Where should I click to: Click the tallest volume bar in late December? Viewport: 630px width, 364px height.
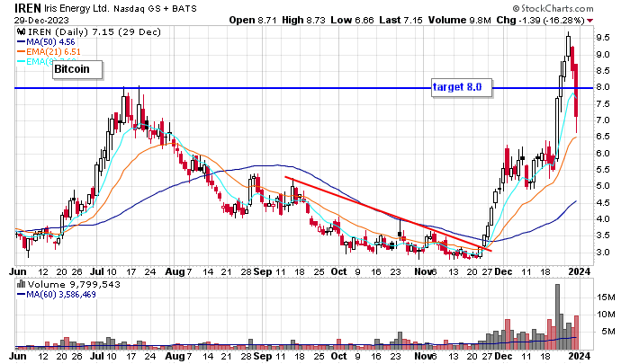557,316
